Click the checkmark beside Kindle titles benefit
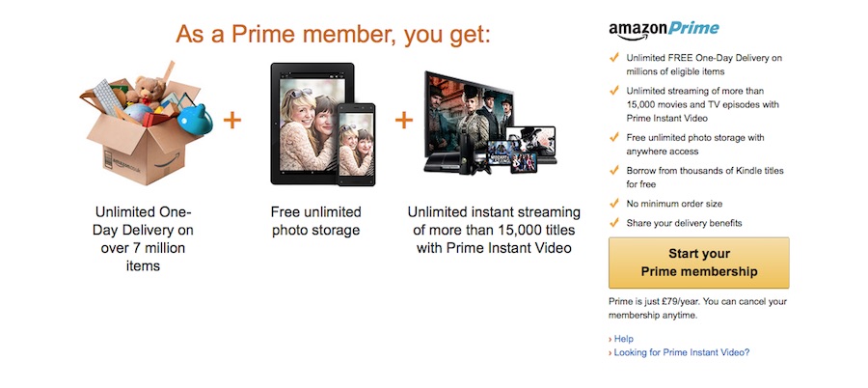The width and height of the screenshot is (868, 388). (614, 170)
